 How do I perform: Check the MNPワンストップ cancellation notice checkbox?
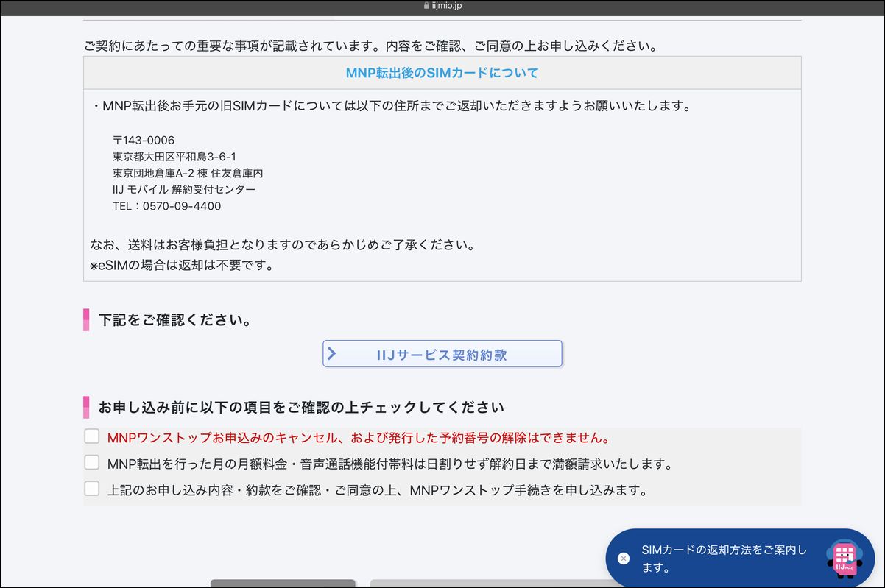point(91,436)
